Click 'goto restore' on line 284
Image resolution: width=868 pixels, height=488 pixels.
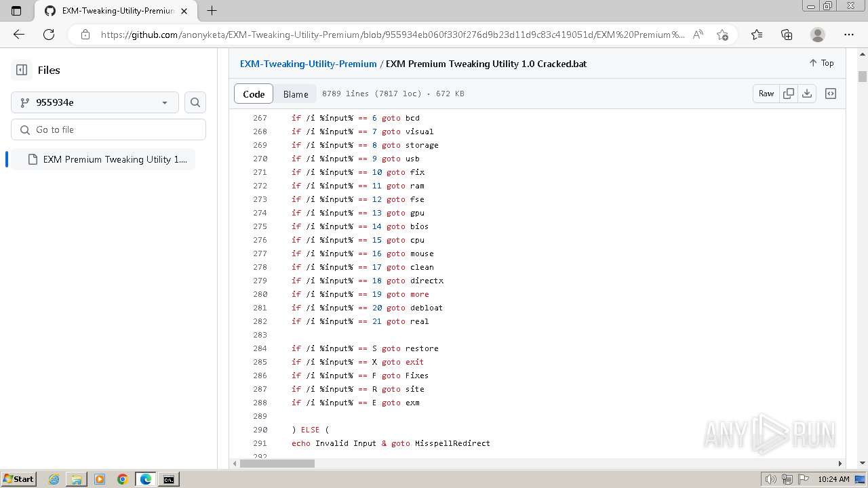[410, 348]
